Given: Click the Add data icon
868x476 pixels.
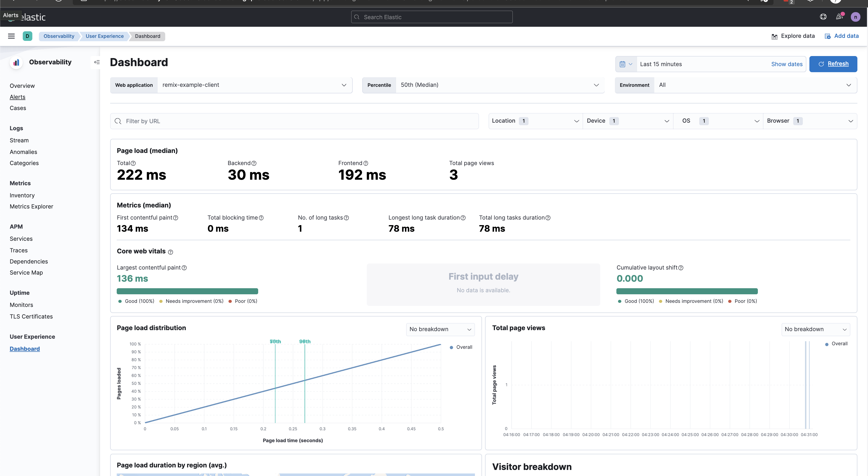Looking at the screenshot, I should pyautogui.click(x=828, y=36).
